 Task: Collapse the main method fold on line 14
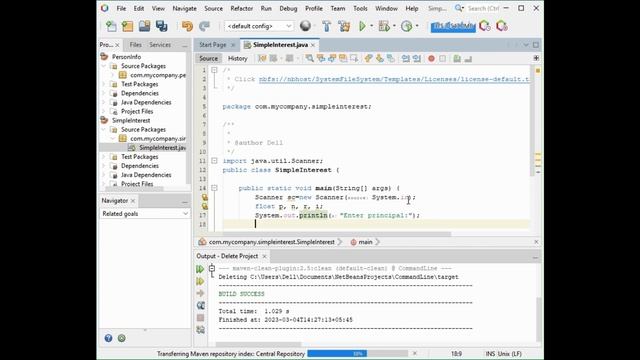pos(214,188)
